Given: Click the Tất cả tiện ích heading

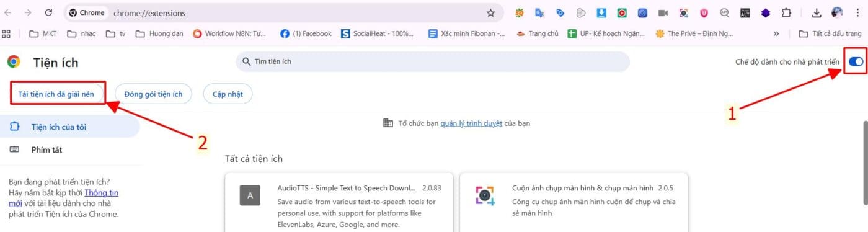Looking at the screenshot, I should pyautogui.click(x=254, y=159).
